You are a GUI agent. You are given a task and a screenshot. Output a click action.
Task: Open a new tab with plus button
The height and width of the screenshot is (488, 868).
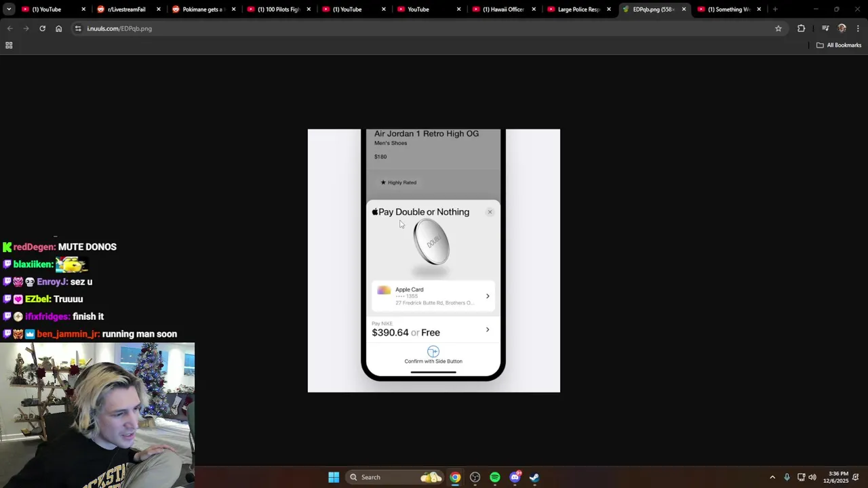click(x=775, y=9)
